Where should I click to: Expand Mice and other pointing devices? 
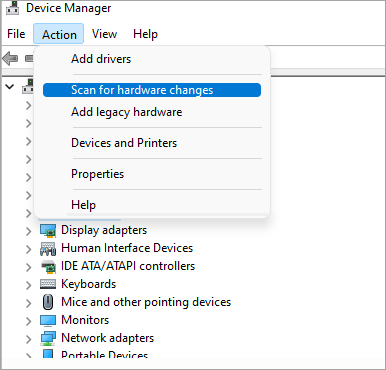(x=29, y=302)
